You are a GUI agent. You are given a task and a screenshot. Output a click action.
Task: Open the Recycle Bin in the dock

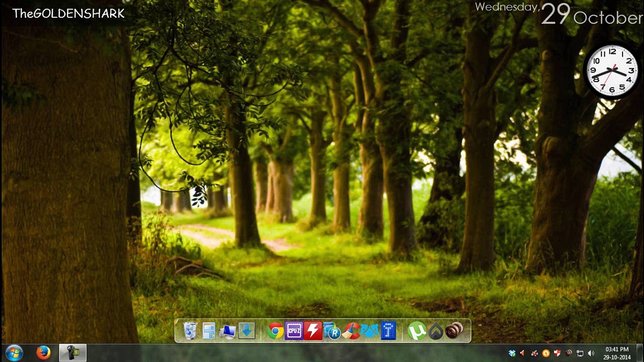click(190, 330)
